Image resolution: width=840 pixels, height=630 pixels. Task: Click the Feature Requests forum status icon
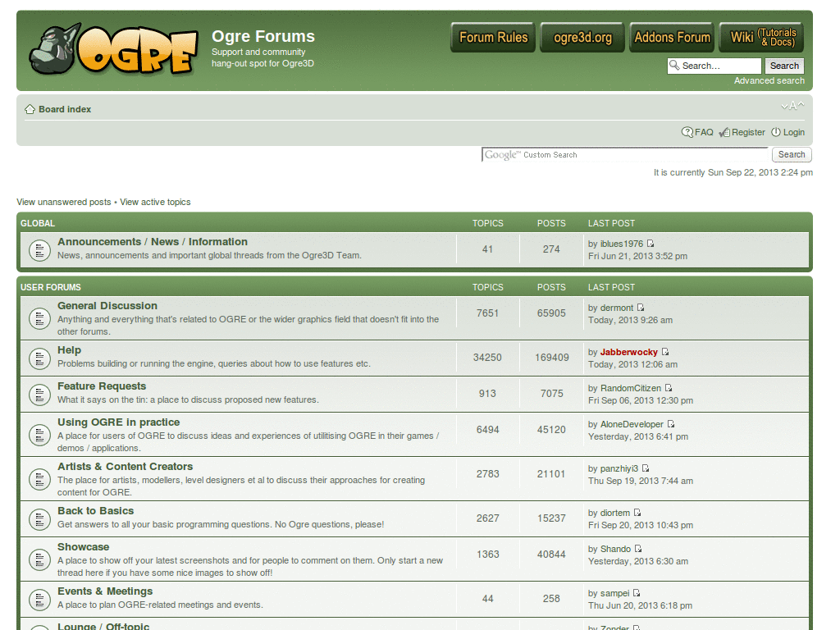click(x=39, y=395)
